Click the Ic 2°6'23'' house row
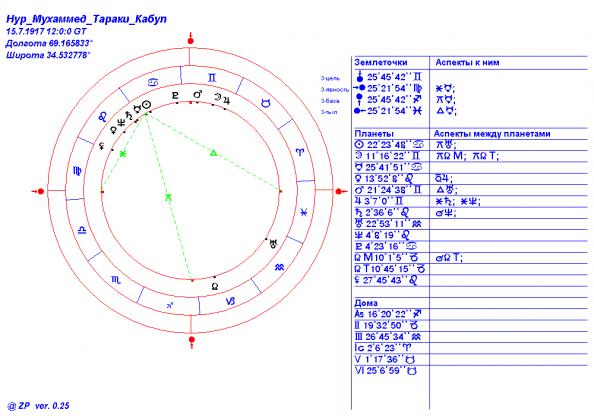594x416 pixels. (x=383, y=348)
